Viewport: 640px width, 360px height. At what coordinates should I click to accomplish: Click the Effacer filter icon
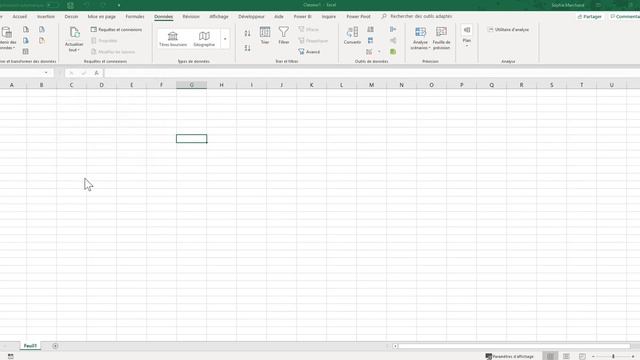pyautogui.click(x=309, y=29)
